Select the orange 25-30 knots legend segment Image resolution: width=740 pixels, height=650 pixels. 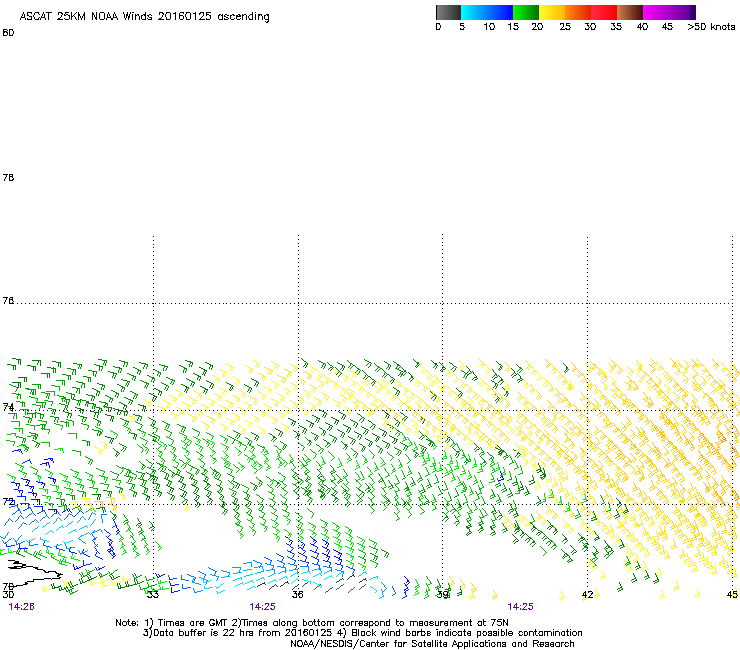click(x=578, y=12)
